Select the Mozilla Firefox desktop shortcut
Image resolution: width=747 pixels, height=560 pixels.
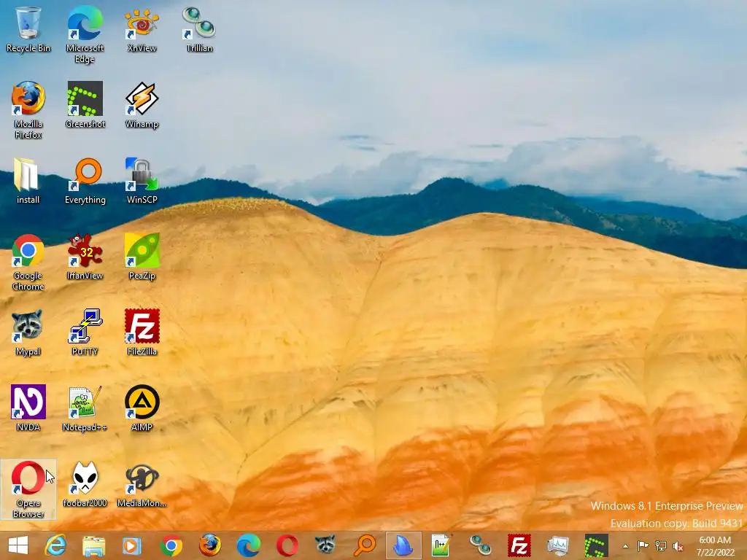(28, 111)
